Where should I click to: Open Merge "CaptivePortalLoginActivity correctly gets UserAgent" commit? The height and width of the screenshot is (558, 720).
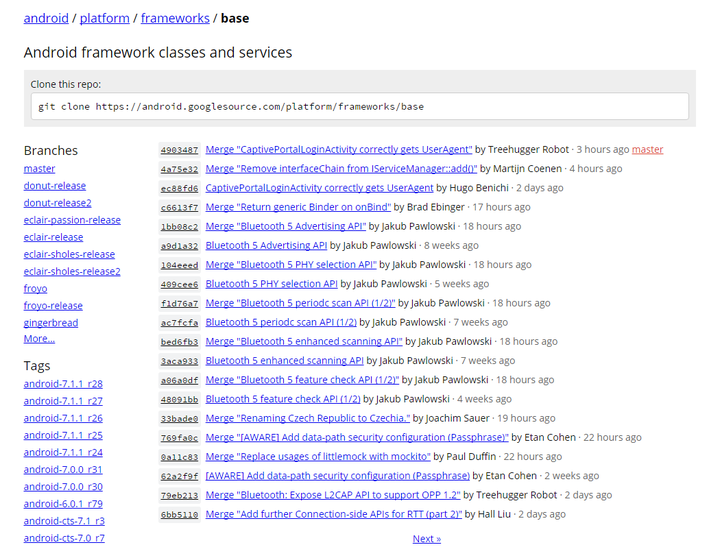(x=338, y=149)
